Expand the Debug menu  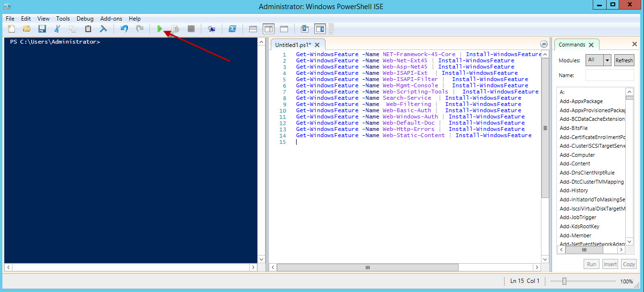[x=85, y=19]
